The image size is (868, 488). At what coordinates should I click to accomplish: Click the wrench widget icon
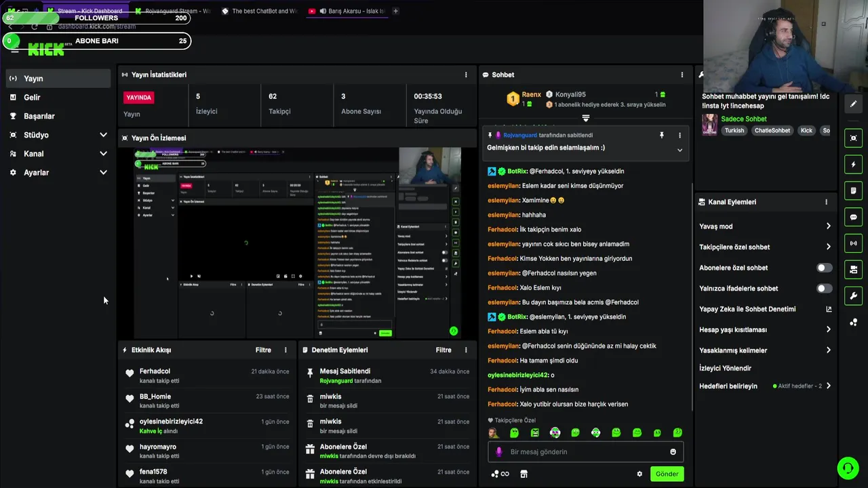[853, 296]
